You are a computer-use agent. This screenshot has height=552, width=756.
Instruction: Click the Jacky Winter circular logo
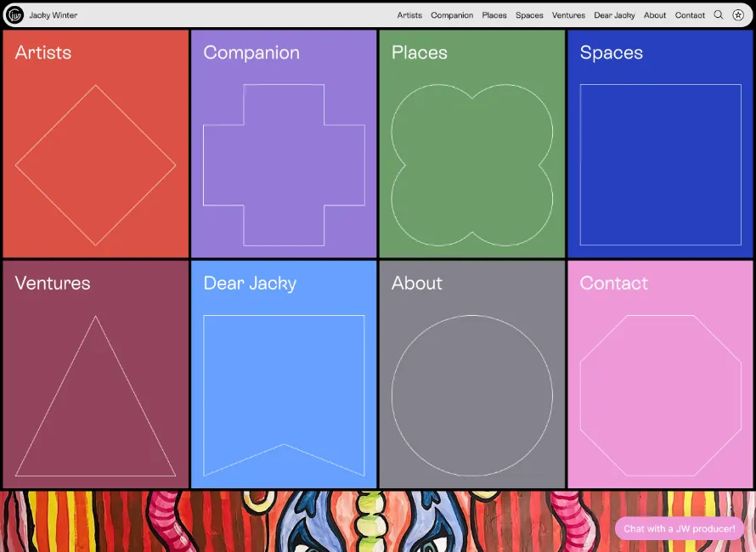click(14, 15)
